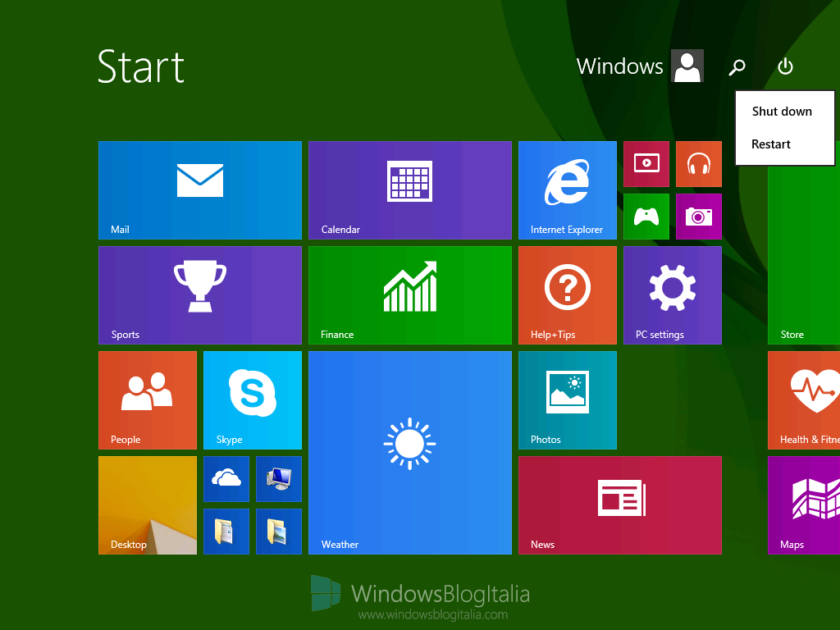Launch Internet Explorer tile
This screenshot has width=840, height=630.
[568, 190]
